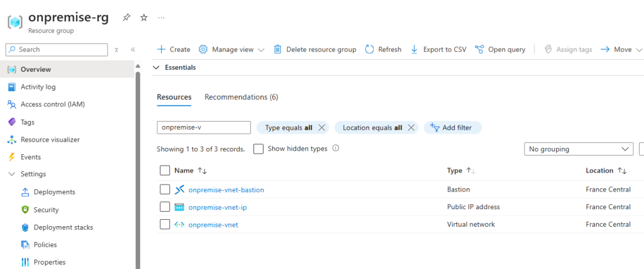Click the info icon beside Show hidden types
This screenshot has width=644, height=269.
point(336,149)
